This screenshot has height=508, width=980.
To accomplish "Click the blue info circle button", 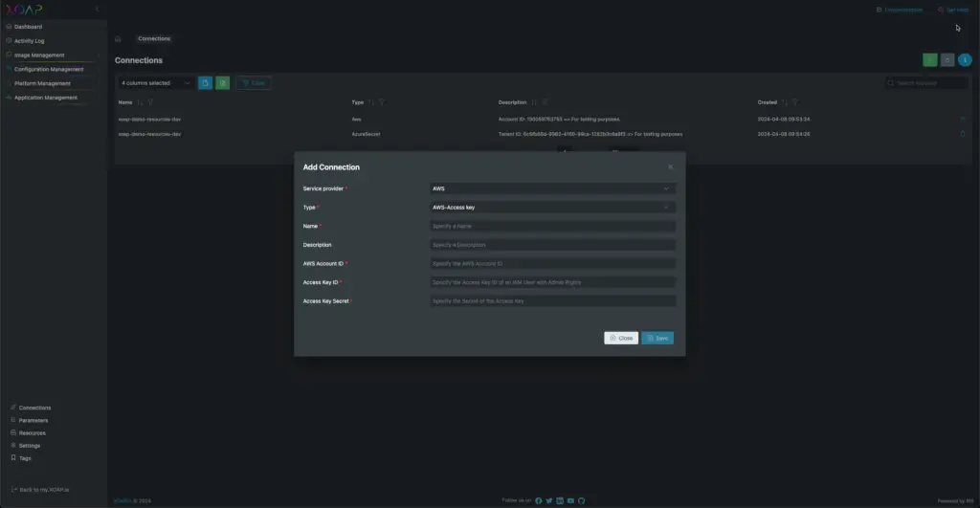I will [965, 60].
